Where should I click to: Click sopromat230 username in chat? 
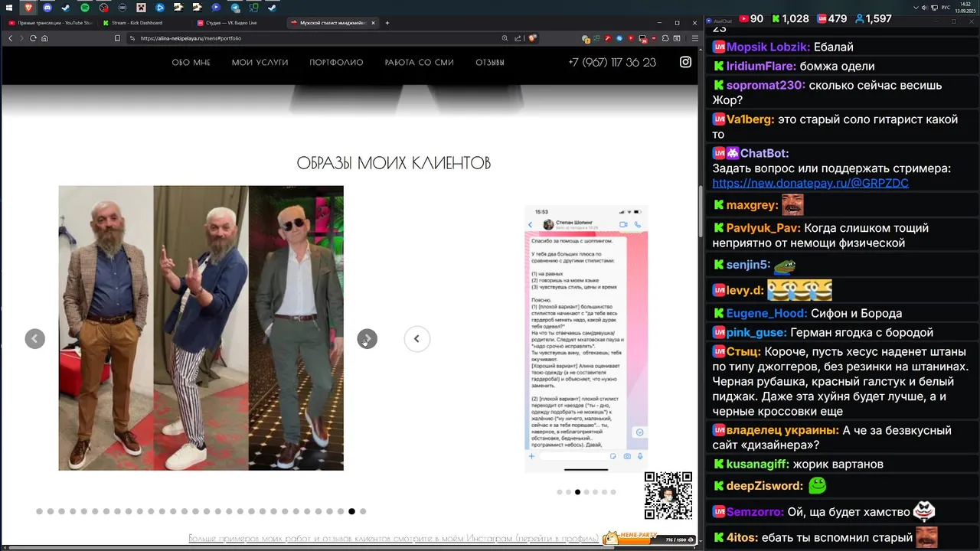click(766, 86)
